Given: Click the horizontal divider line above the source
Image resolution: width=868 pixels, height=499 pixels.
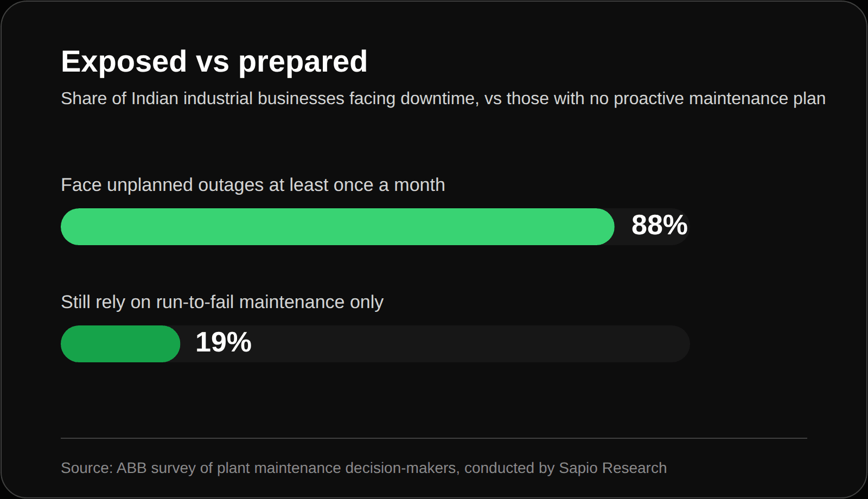Looking at the screenshot, I should (x=434, y=438).
